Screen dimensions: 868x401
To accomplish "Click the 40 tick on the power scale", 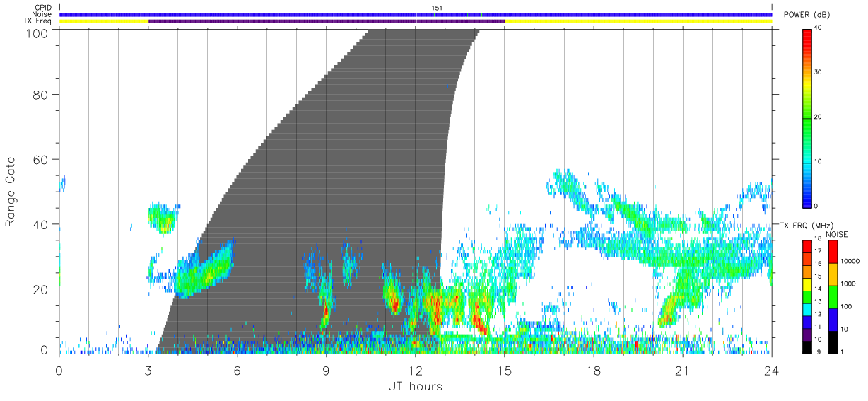I will [x=819, y=28].
